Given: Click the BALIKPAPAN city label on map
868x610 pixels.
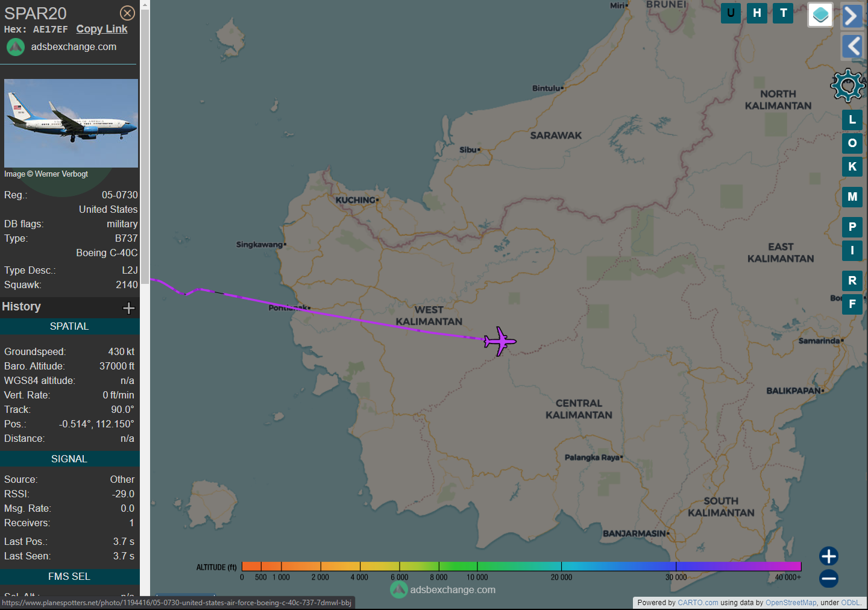Looking at the screenshot, I should (795, 391).
